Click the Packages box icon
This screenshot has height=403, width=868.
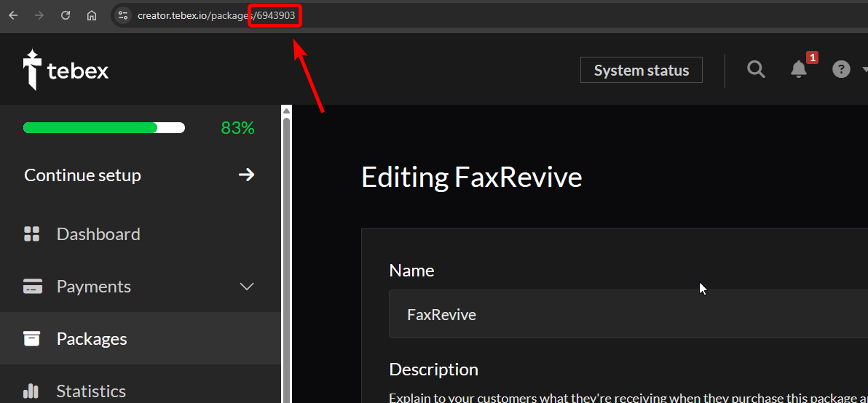point(31,338)
